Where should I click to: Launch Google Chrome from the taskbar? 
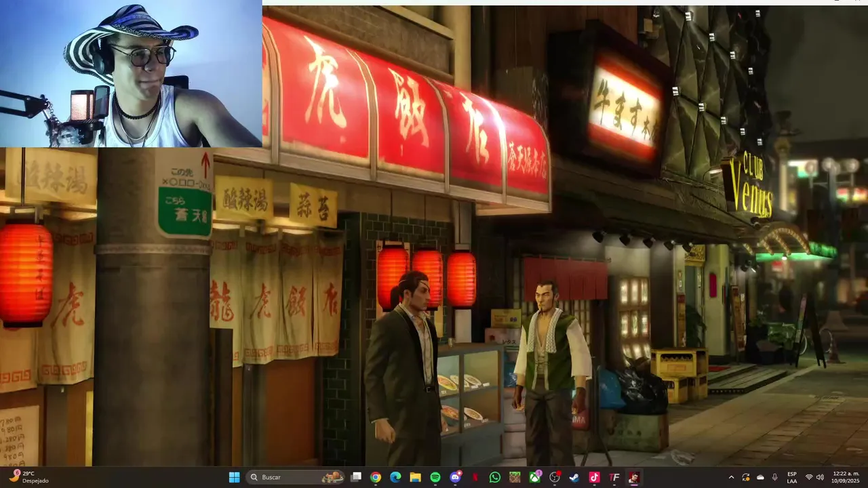click(376, 477)
